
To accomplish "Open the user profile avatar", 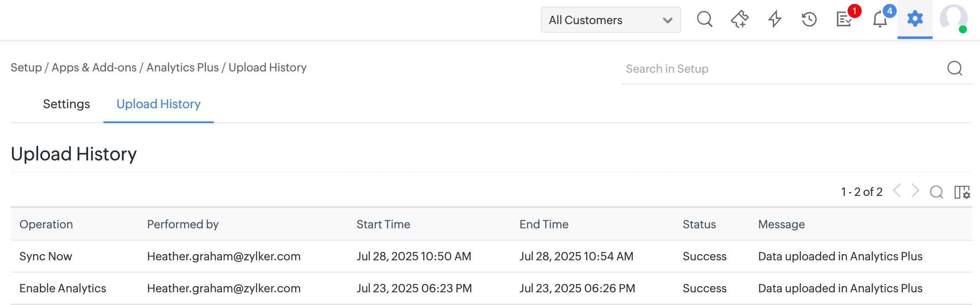I will pyautogui.click(x=953, y=19).
